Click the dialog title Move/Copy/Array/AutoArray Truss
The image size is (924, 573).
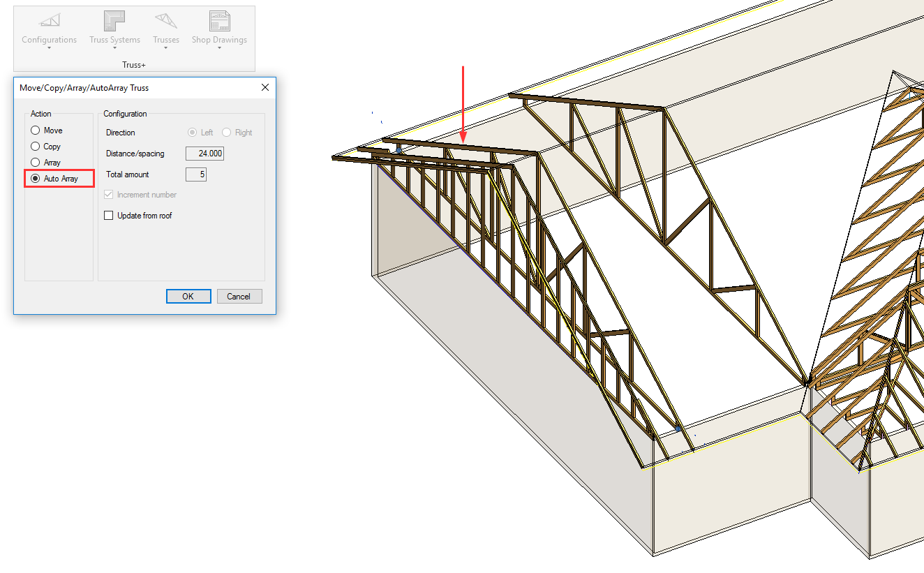click(84, 88)
